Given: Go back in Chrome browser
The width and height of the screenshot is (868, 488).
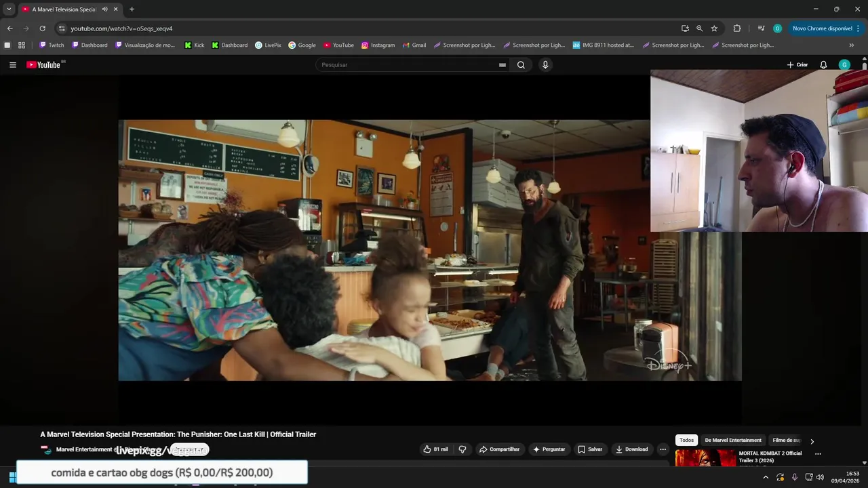Looking at the screenshot, I should (9, 28).
